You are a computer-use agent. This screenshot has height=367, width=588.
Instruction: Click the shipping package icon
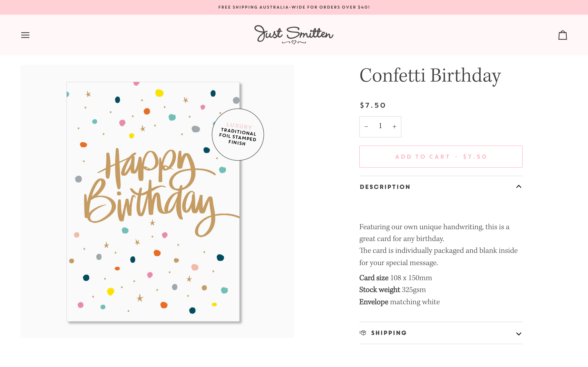pyautogui.click(x=363, y=333)
